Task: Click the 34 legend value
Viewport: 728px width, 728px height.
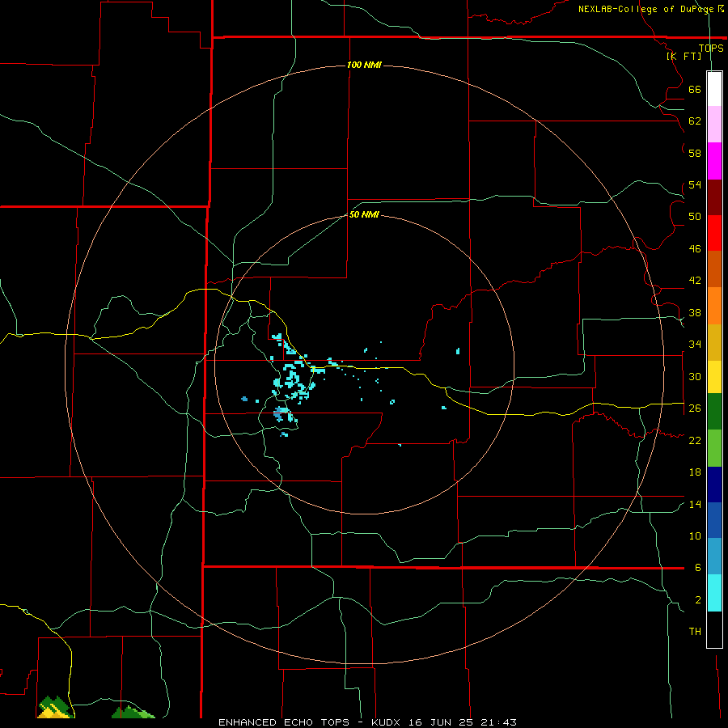Action: pyautogui.click(x=695, y=345)
